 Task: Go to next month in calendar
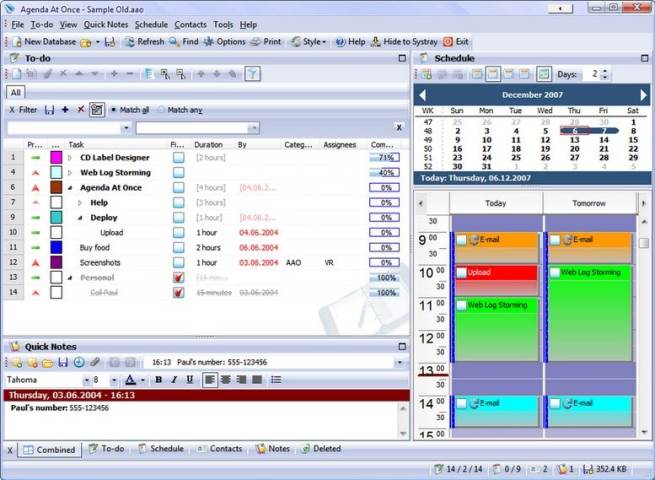point(643,95)
